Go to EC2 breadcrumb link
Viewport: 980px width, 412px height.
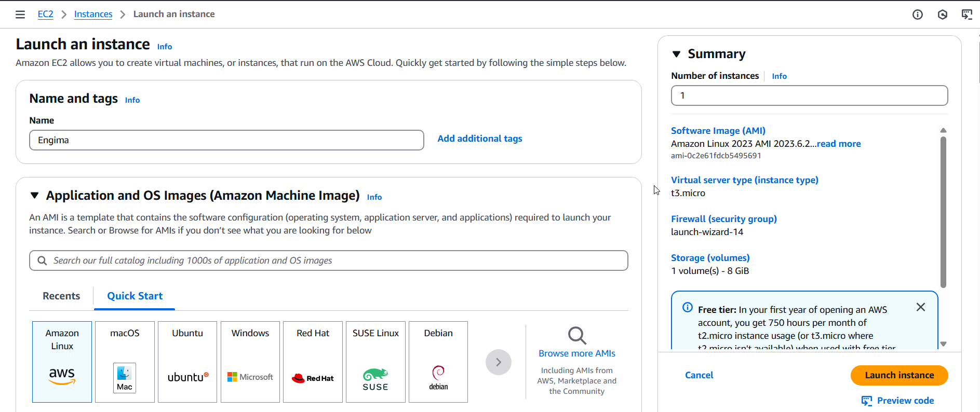coord(46,14)
